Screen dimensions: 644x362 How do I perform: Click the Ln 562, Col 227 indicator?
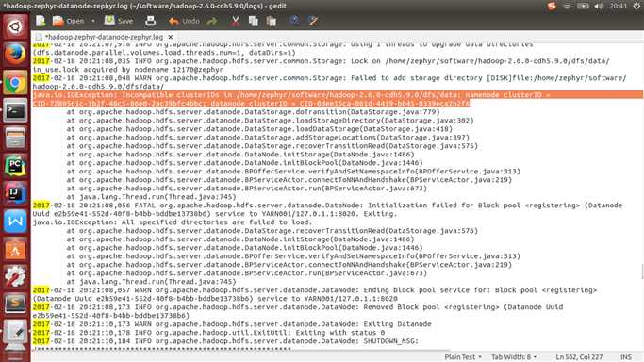pyautogui.click(x=579, y=357)
